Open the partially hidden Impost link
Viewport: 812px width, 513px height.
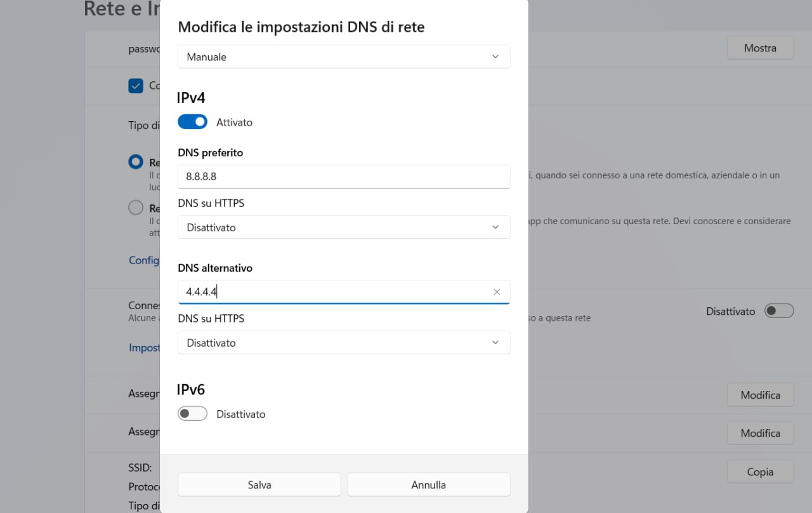tap(144, 348)
